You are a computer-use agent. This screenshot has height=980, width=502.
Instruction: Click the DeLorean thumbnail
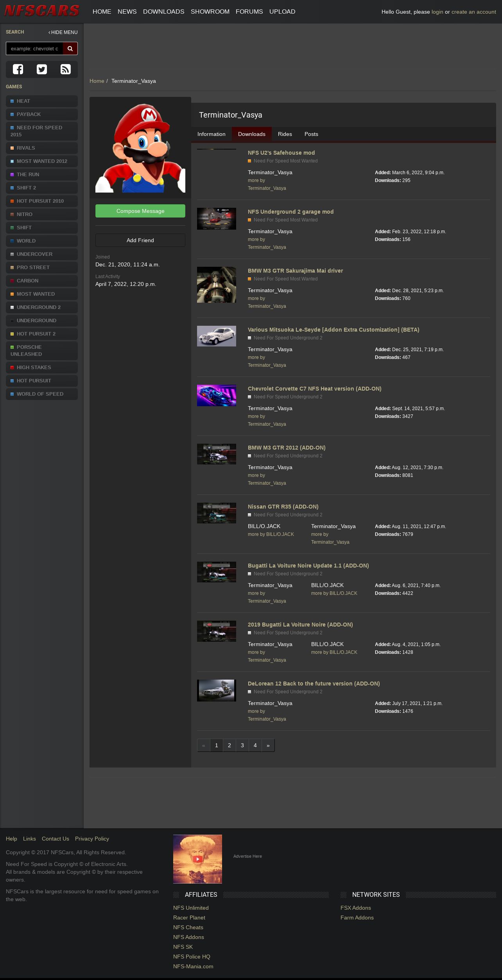[217, 691]
